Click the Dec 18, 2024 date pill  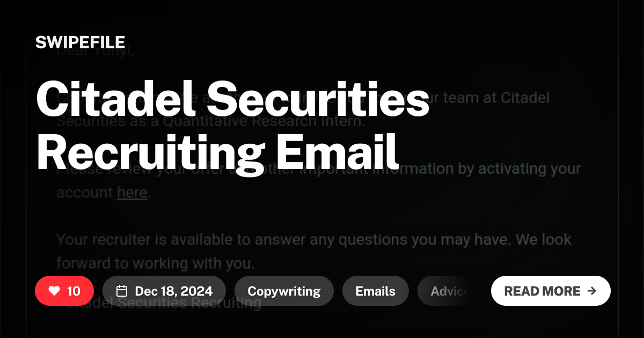pos(164,291)
